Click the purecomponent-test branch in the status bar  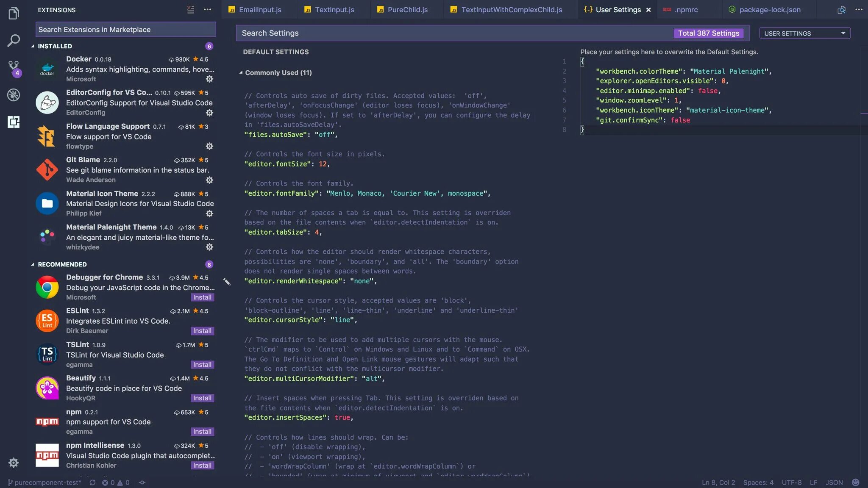click(x=45, y=482)
